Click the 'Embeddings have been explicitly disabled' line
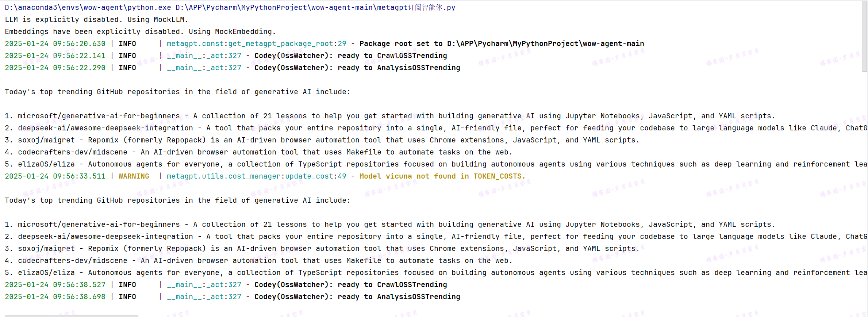 coord(140,31)
